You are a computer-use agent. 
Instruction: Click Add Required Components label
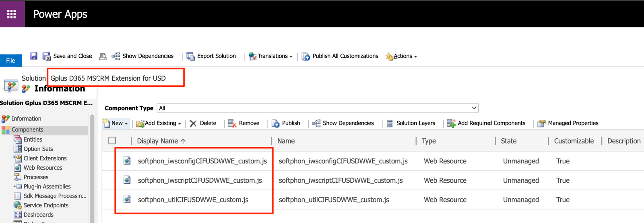point(491,123)
